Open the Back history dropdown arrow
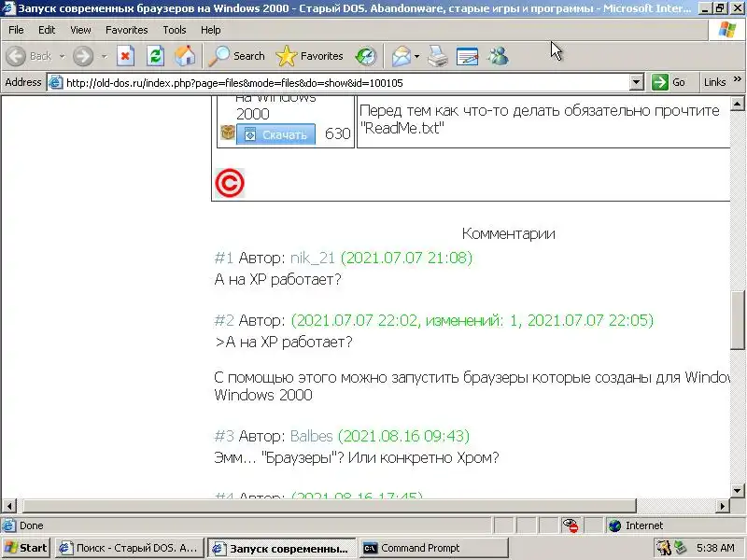The image size is (747, 560). click(62, 56)
